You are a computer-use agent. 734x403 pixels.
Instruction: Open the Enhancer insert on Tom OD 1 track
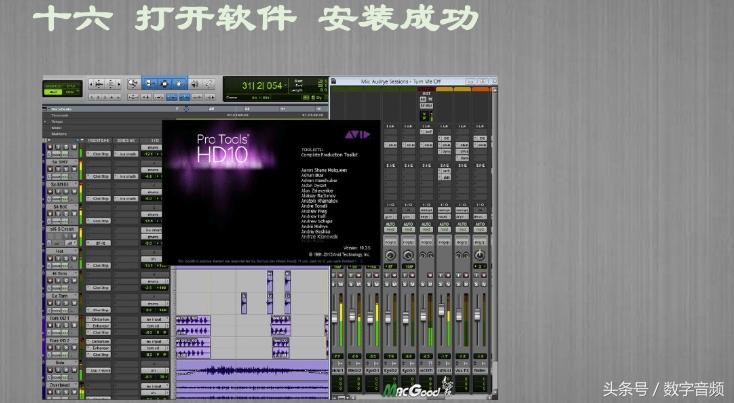pyautogui.click(x=98, y=326)
